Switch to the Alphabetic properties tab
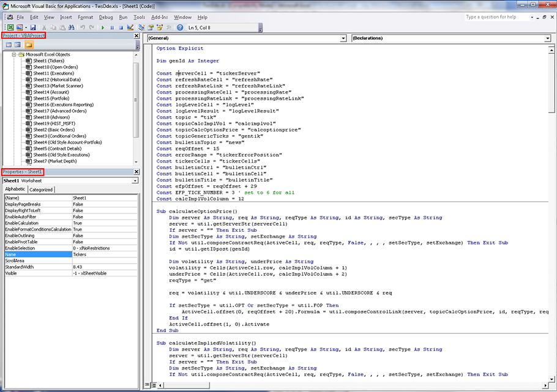Viewport: 557px width, 392px height. click(15, 189)
